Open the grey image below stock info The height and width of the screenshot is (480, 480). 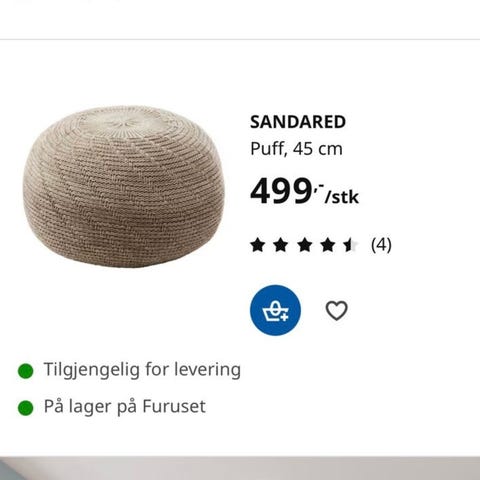[x=240, y=468]
